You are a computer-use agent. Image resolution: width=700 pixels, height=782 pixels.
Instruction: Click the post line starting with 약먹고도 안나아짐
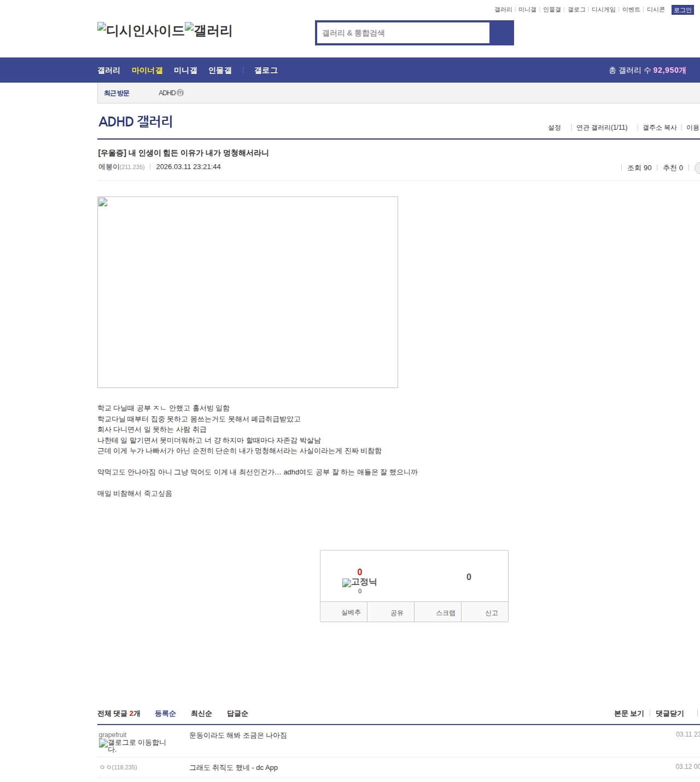pyautogui.click(x=258, y=472)
